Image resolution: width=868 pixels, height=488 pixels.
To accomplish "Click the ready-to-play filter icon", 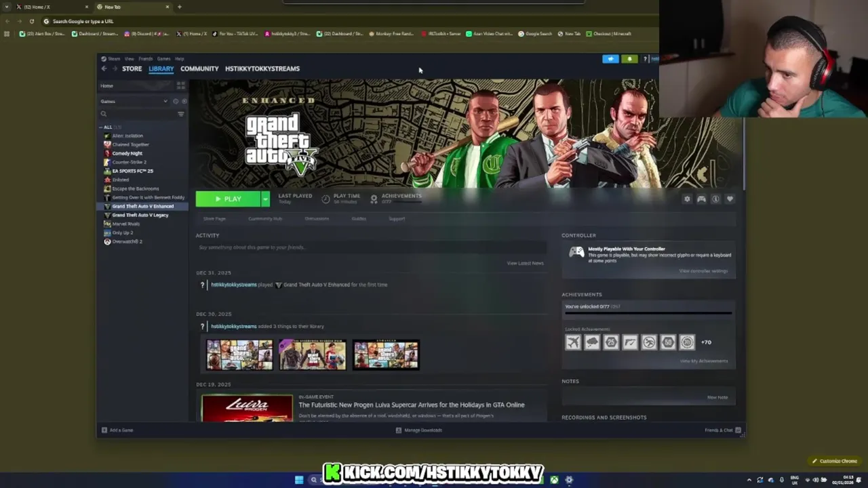I will pyautogui.click(x=184, y=101).
